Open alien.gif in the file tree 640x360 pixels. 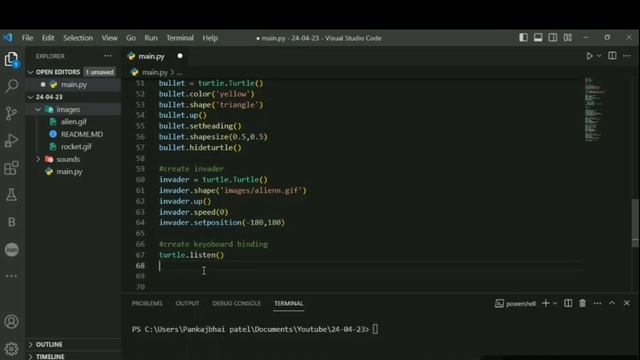click(73, 122)
